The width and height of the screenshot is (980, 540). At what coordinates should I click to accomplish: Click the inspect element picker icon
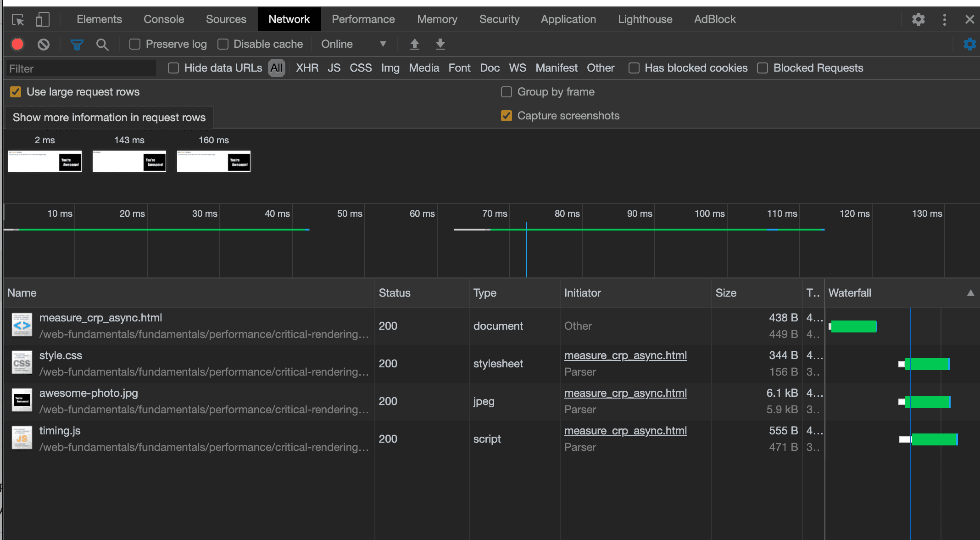click(18, 20)
